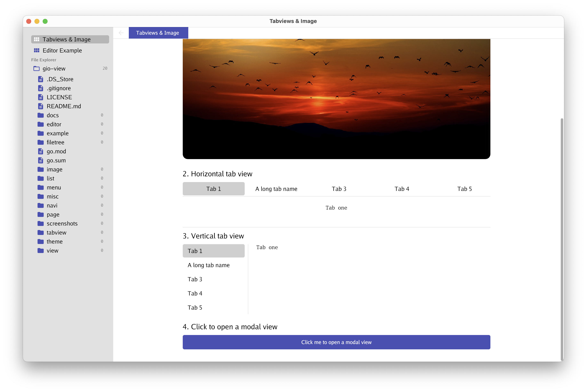
Task: Choose vertical Tab 5
Action: [x=195, y=308]
